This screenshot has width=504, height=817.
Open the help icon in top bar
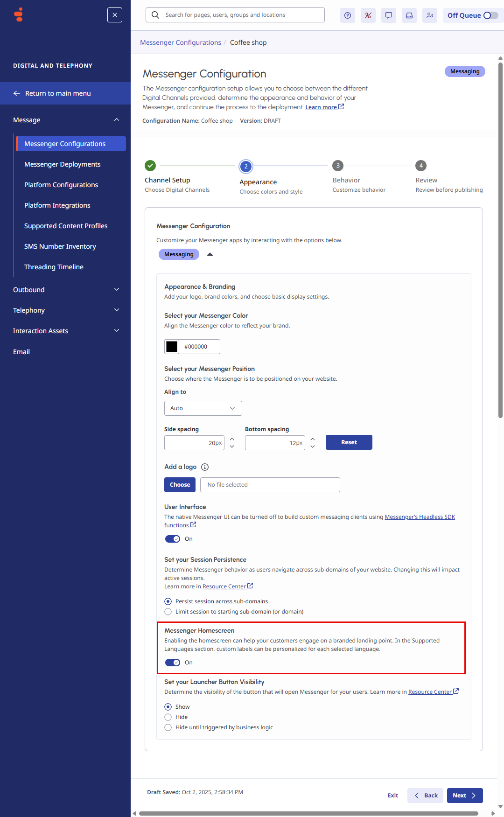348,15
